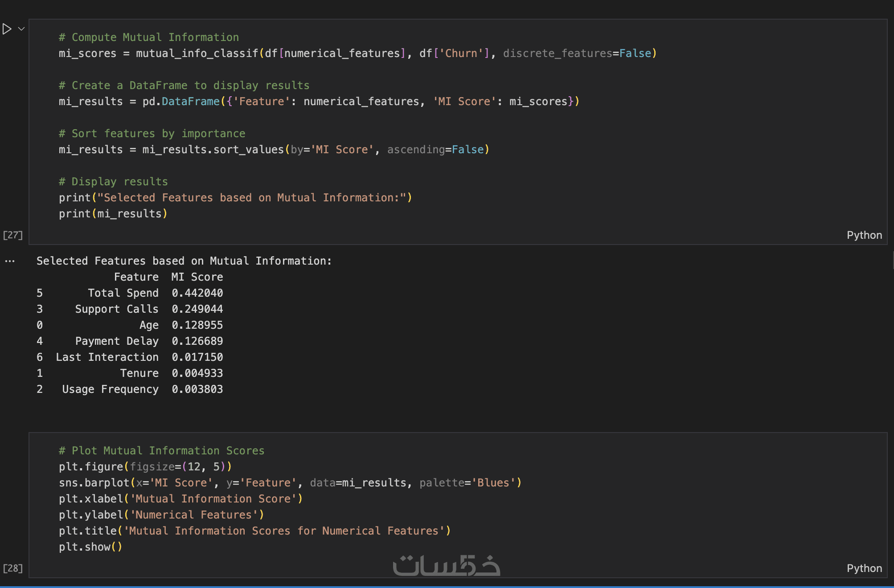Viewport: 894px width, 588px height.
Task: Open output more actions ellipsis
Action: coord(10,261)
